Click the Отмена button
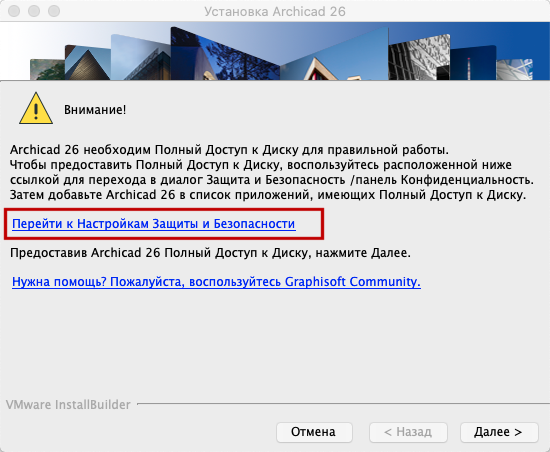The height and width of the screenshot is (452, 550). (314, 432)
